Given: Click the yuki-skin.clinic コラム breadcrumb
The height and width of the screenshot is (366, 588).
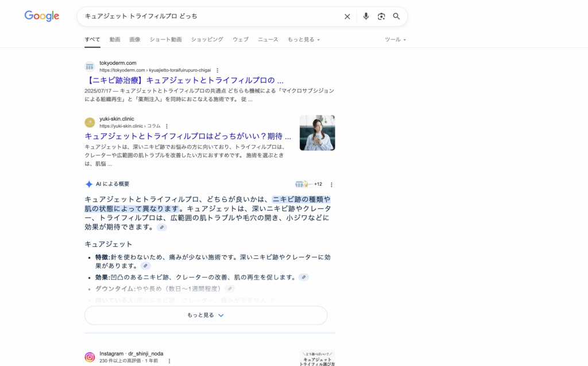Looking at the screenshot, I should 130,126.
